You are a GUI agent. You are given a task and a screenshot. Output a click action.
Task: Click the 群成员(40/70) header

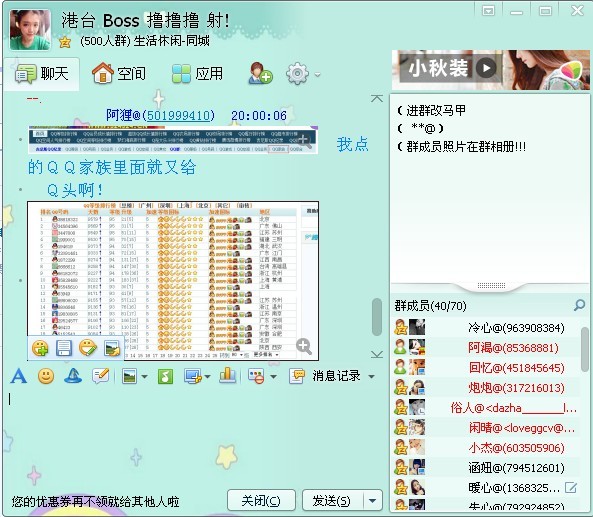click(430, 306)
